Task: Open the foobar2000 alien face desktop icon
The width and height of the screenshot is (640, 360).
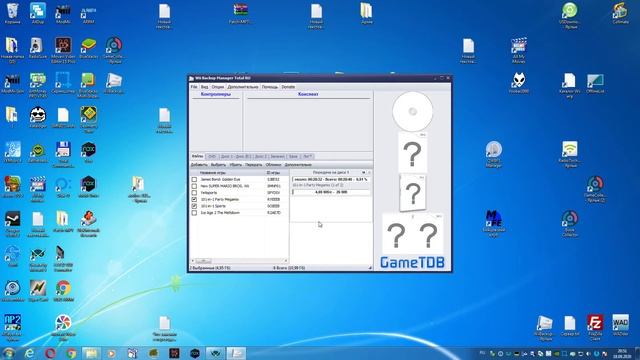Action: point(519,83)
